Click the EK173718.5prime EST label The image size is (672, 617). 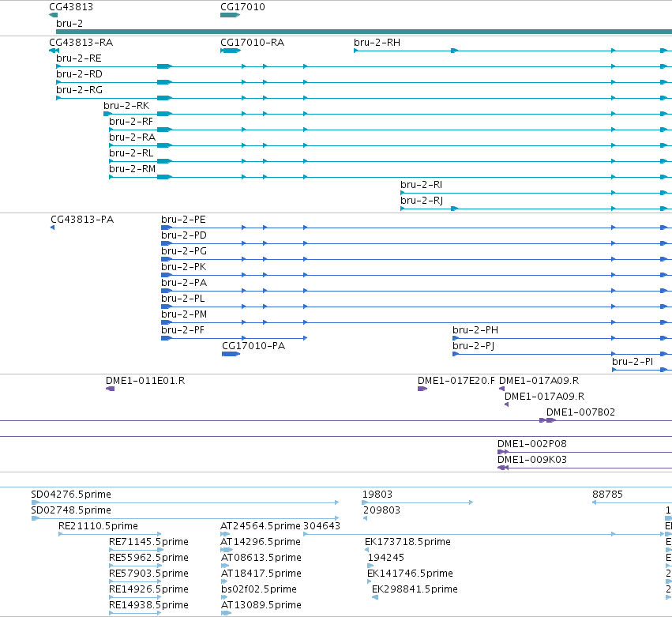[407, 543]
